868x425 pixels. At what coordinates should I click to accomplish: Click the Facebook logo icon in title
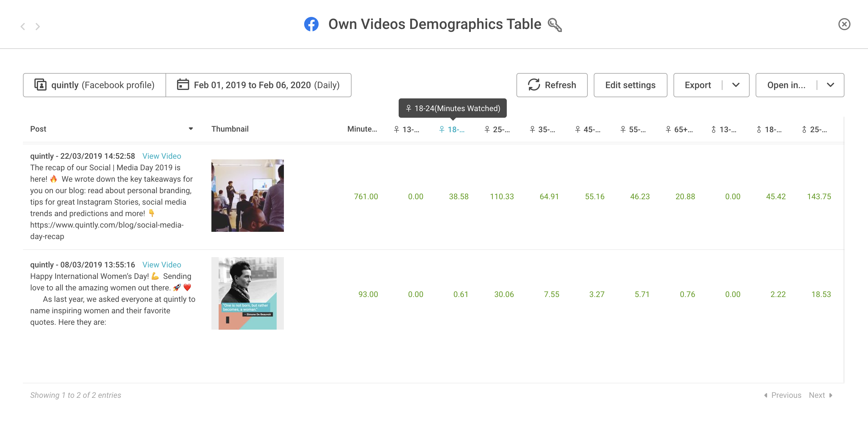tap(311, 24)
